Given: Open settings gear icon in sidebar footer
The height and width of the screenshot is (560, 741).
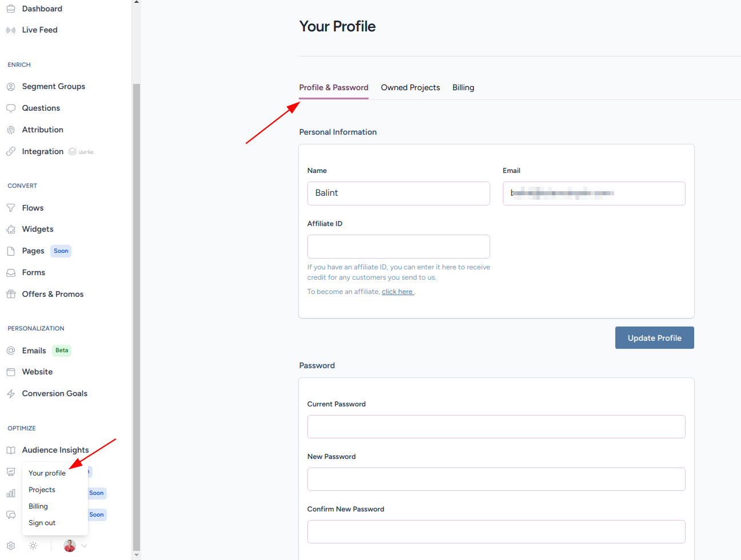Looking at the screenshot, I should click(11, 546).
